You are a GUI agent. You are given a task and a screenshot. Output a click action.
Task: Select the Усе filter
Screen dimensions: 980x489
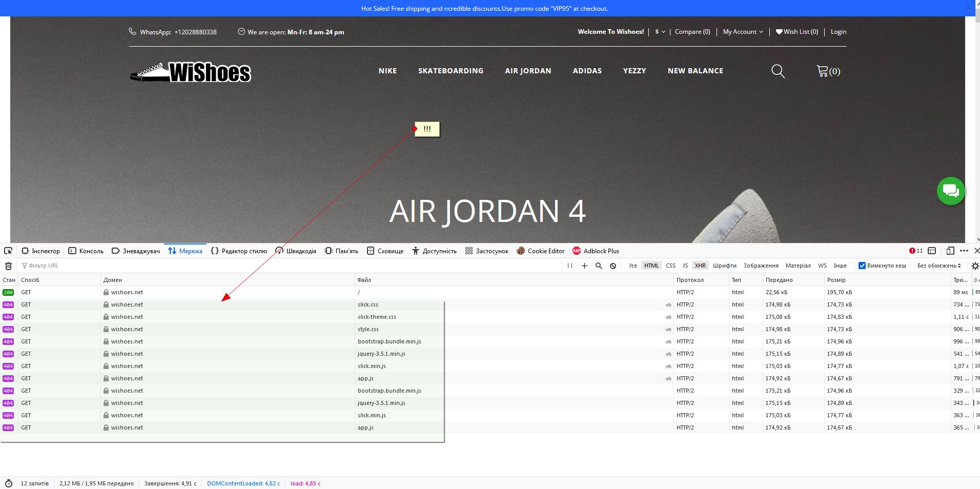[x=633, y=266]
